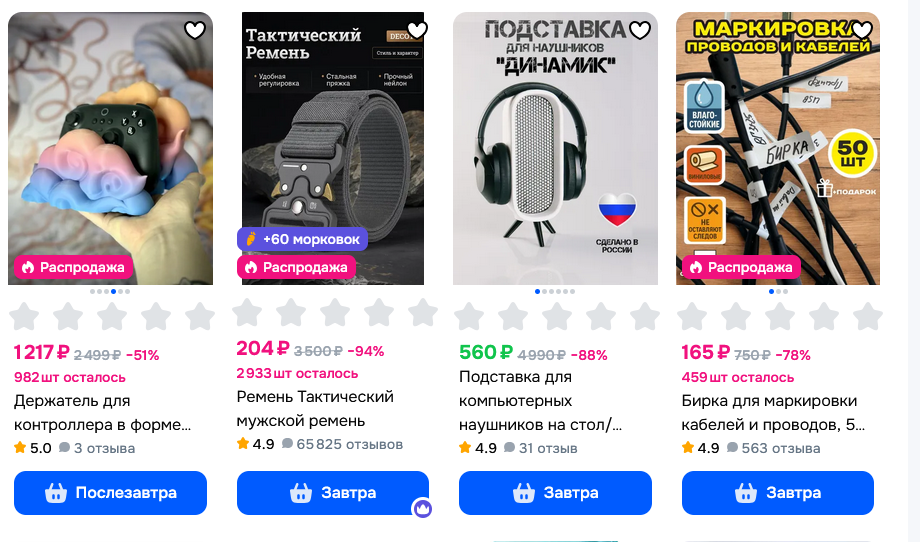
Task: Click basket icon on cable tags Завтра button
Action: (x=746, y=493)
